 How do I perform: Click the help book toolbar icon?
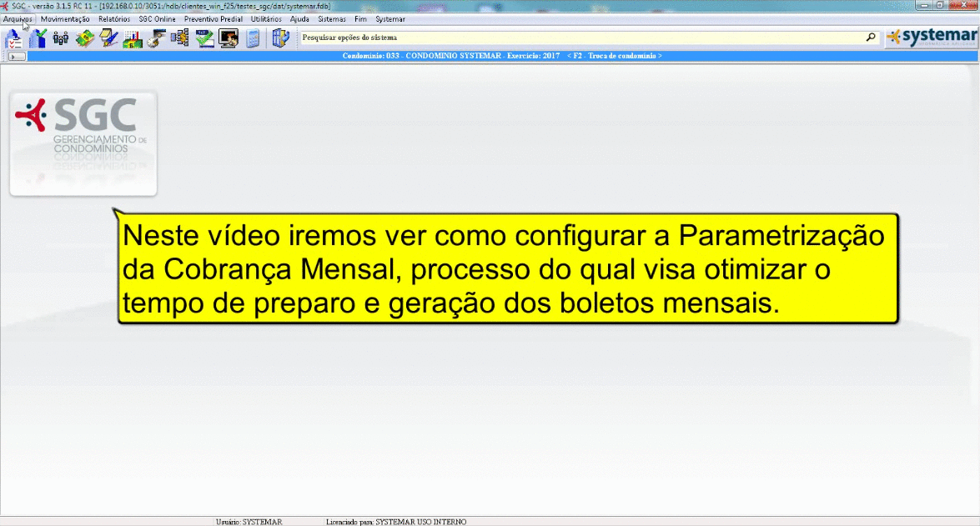[x=280, y=38]
